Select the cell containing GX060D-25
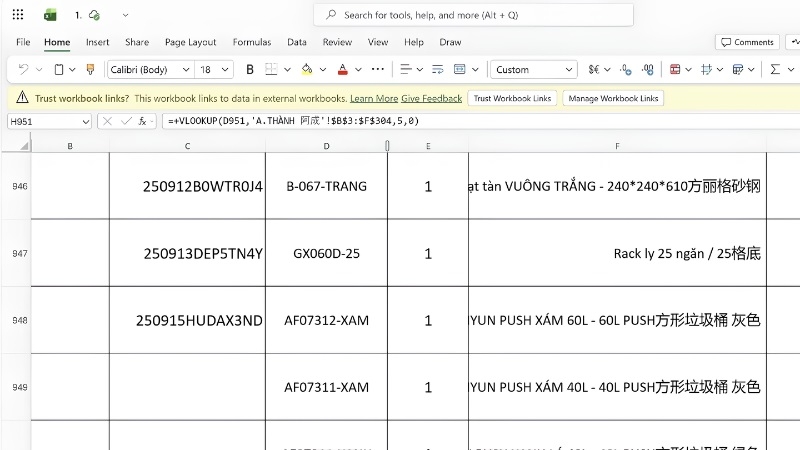The height and width of the screenshot is (450, 800). pos(327,253)
